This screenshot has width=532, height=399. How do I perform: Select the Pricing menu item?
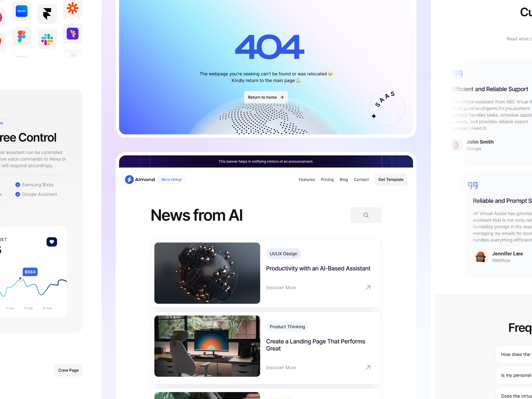[x=327, y=179]
